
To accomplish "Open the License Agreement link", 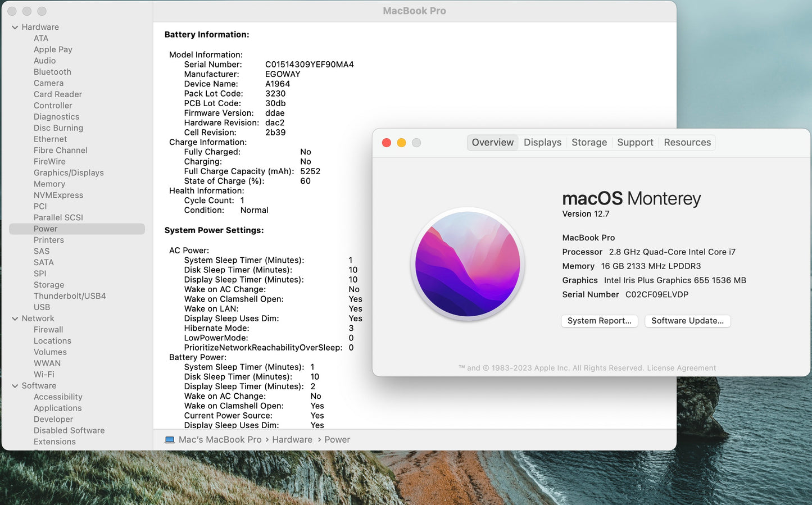I will coord(681,368).
